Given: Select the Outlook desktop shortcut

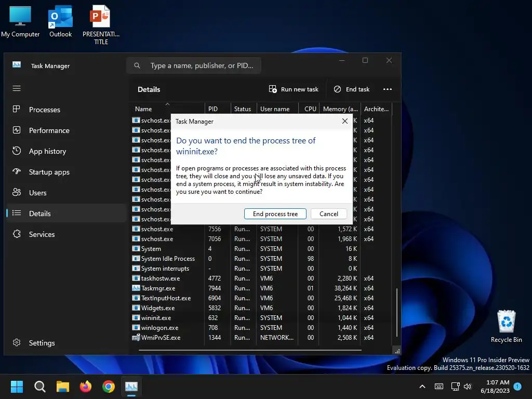Looking at the screenshot, I should [60, 21].
